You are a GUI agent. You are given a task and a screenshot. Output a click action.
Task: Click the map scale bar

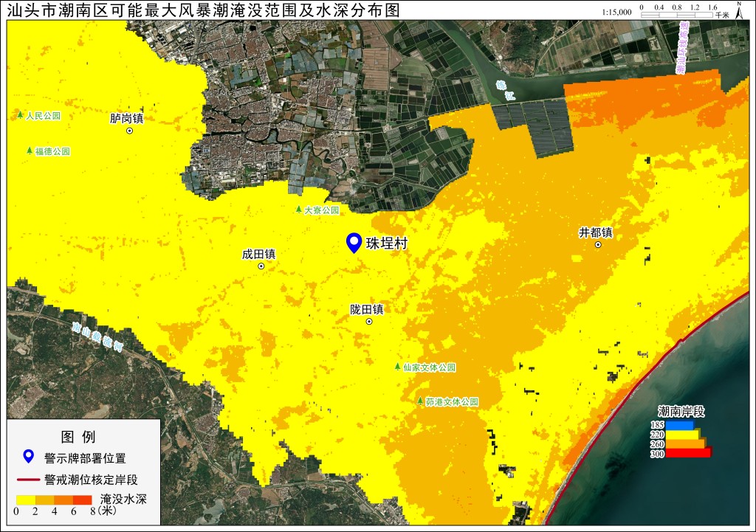677,15
